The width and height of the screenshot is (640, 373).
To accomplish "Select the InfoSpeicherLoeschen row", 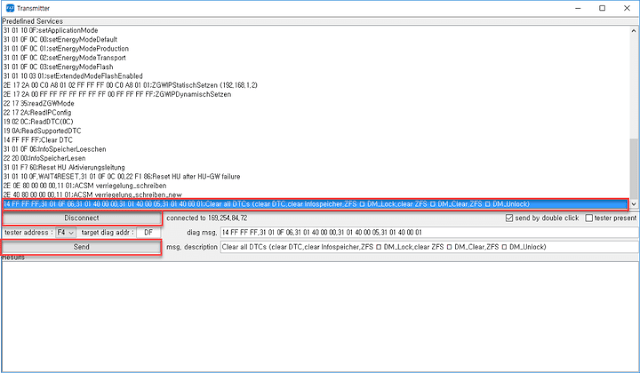I will click(316, 149).
